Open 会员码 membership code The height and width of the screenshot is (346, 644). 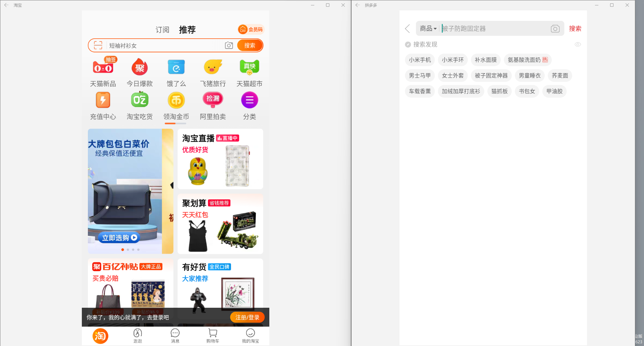pos(251,30)
